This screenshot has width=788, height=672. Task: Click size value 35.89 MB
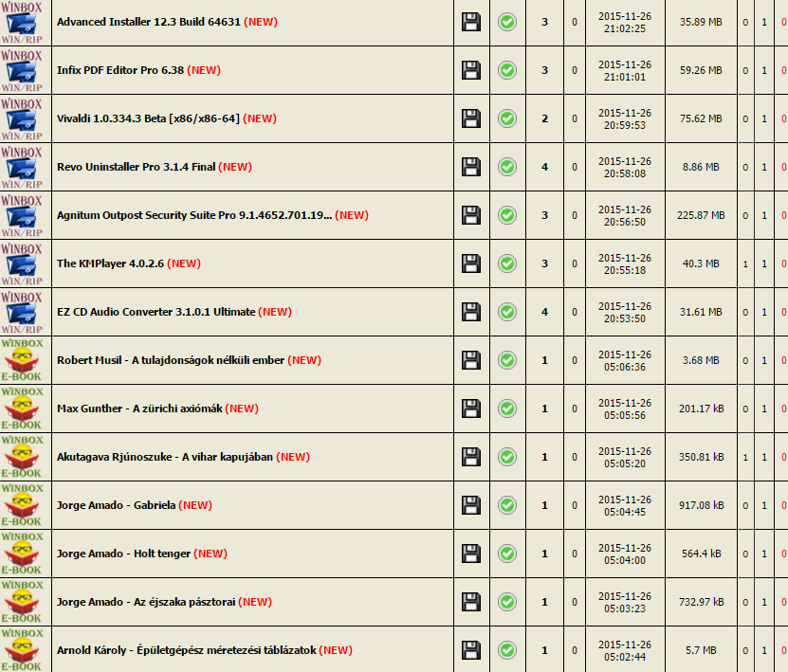pos(701,22)
